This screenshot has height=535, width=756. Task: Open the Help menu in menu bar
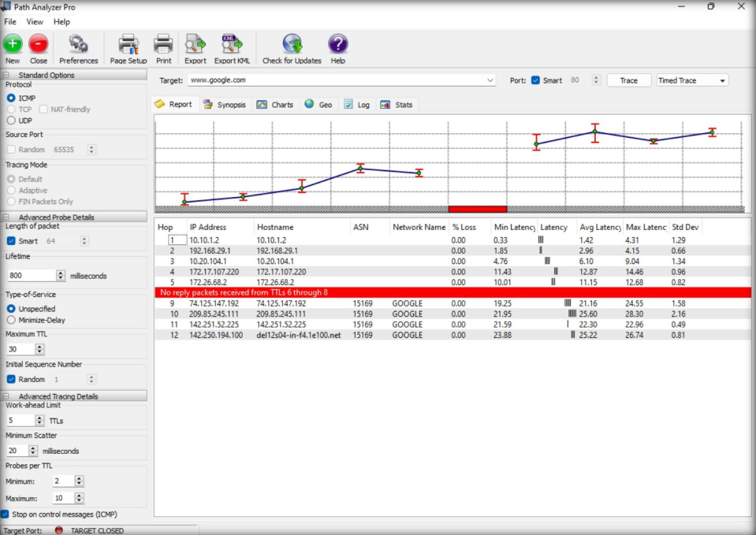(x=61, y=22)
